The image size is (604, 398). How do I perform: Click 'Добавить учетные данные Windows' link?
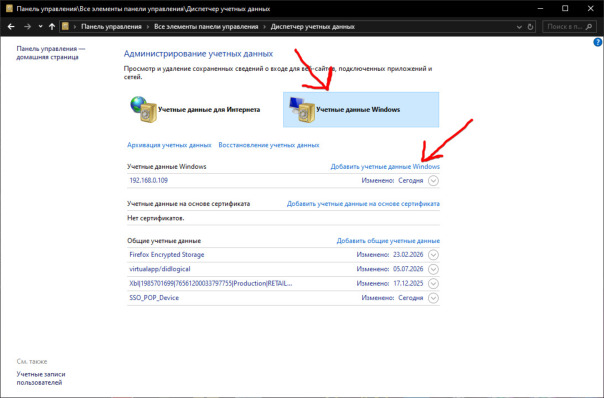385,166
